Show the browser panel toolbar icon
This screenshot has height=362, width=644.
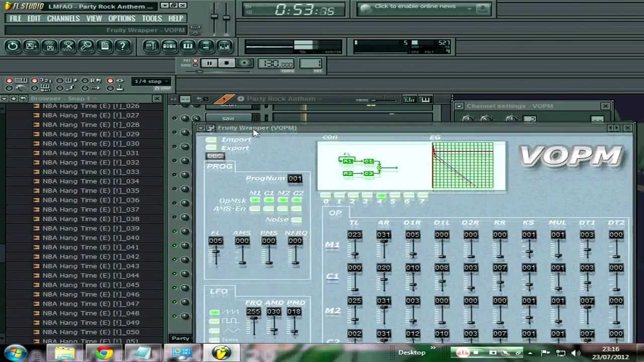point(206,46)
